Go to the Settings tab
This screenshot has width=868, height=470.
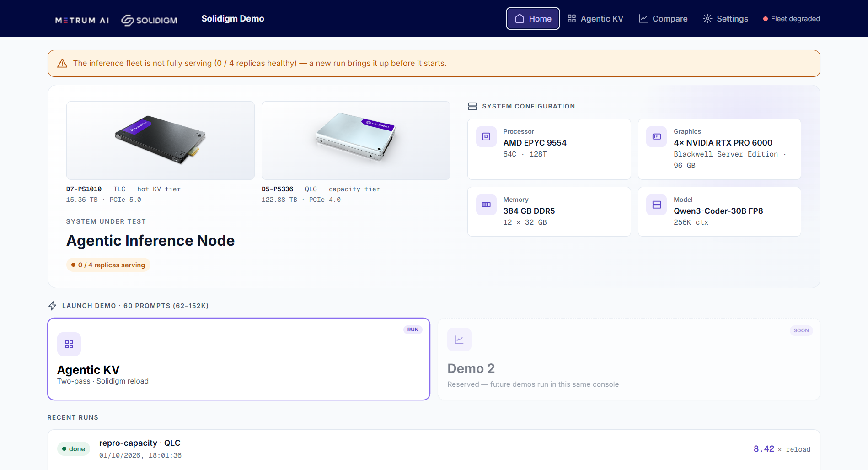coord(725,19)
